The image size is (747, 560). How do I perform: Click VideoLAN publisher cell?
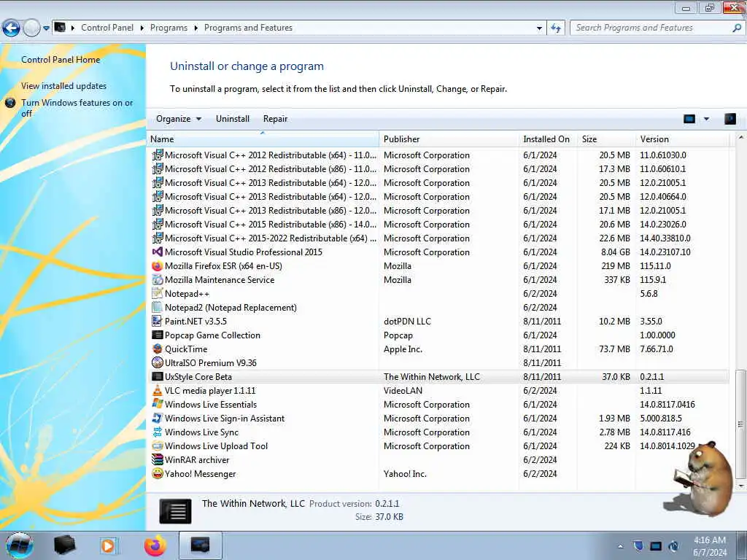(403, 391)
